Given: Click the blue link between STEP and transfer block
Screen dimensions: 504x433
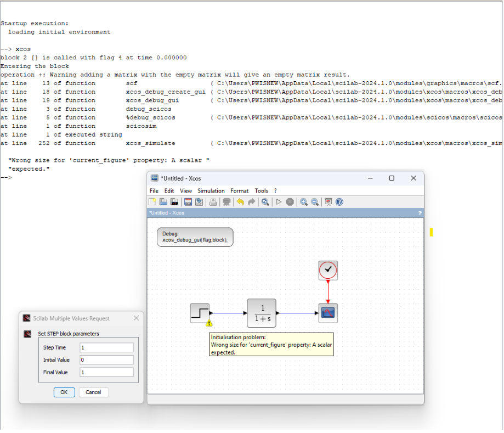Looking at the screenshot, I should point(228,313).
